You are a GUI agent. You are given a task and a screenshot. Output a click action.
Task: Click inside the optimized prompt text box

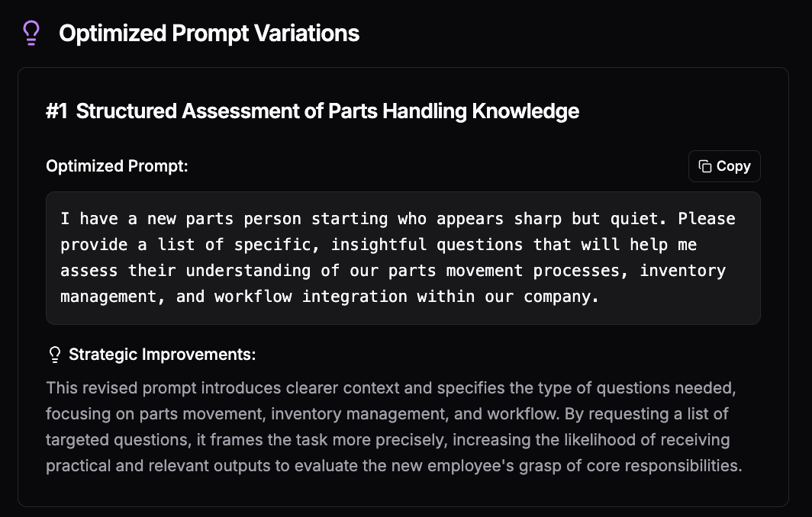pyautogui.click(x=403, y=258)
